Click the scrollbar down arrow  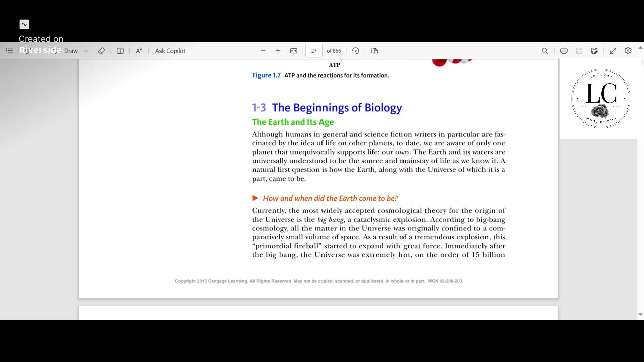click(640, 315)
